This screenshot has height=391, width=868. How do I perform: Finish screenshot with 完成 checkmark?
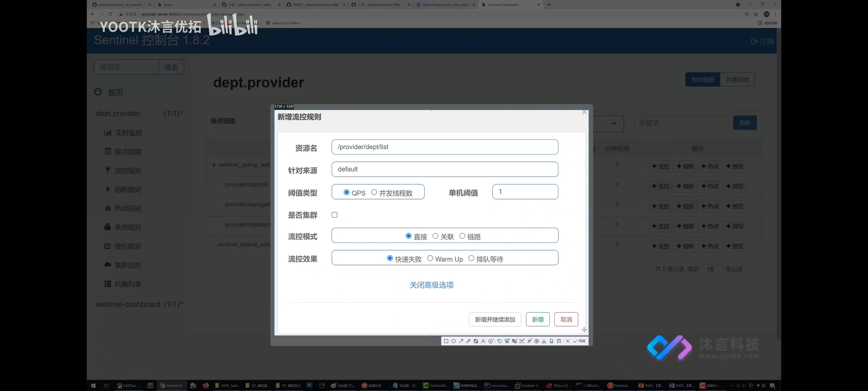(579, 341)
